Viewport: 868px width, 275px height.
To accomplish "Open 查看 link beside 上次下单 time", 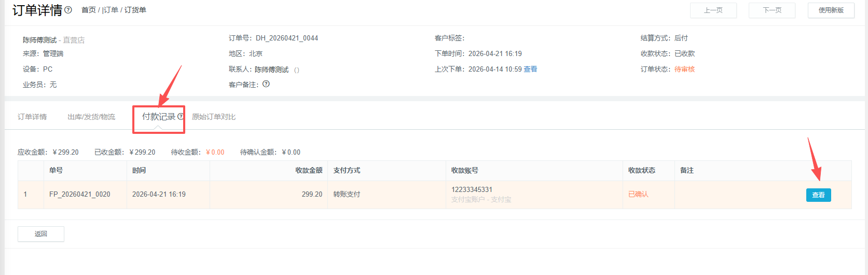I will tap(530, 69).
